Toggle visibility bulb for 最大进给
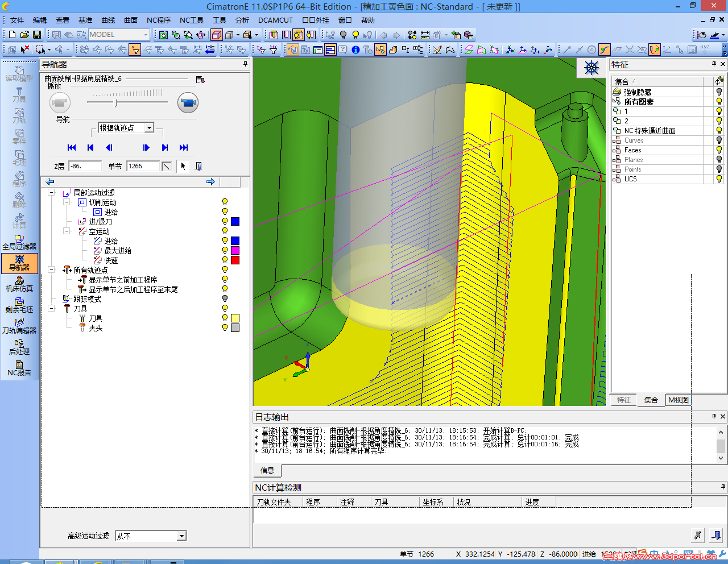This screenshot has height=564, width=728. (x=225, y=251)
